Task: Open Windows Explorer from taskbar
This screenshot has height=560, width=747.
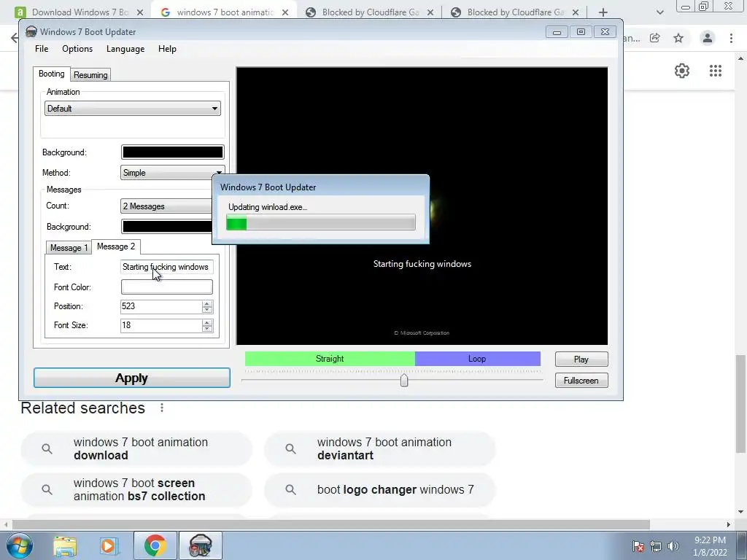Action: click(x=65, y=545)
